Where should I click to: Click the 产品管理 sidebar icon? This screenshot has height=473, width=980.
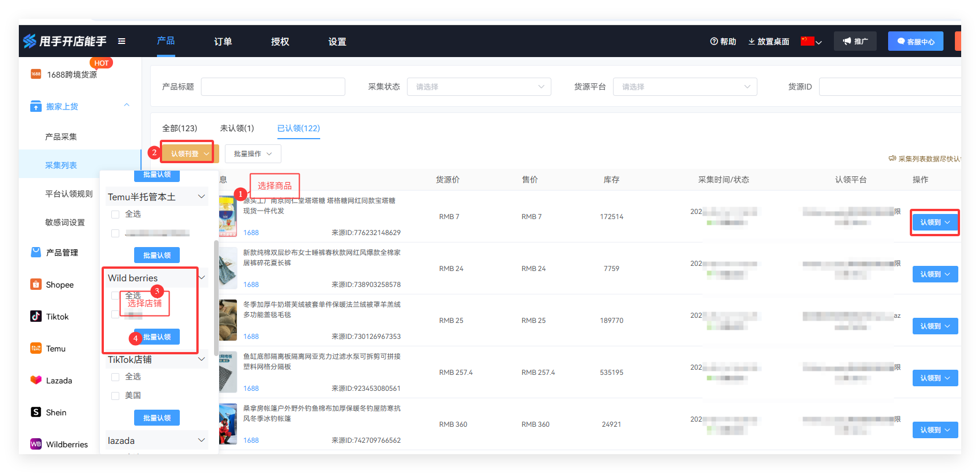[x=36, y=252]
